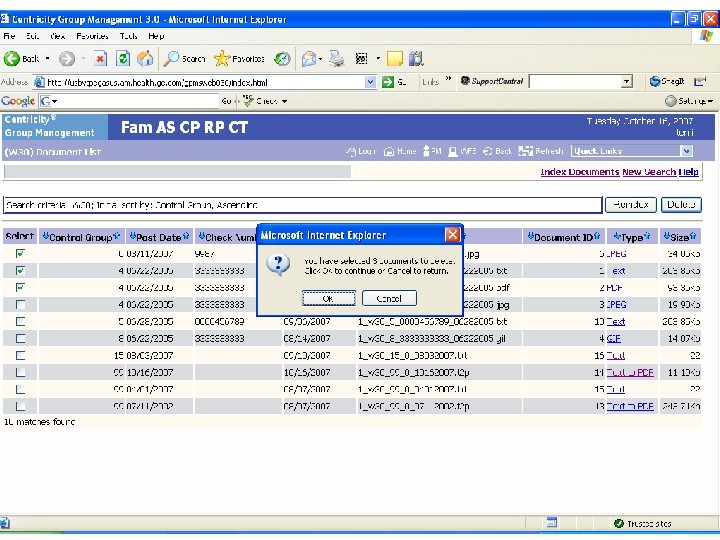Viewport: 720px width, 540px height.
Task: Click the SnagIt toolbar icon
Action: pos(655,82)
